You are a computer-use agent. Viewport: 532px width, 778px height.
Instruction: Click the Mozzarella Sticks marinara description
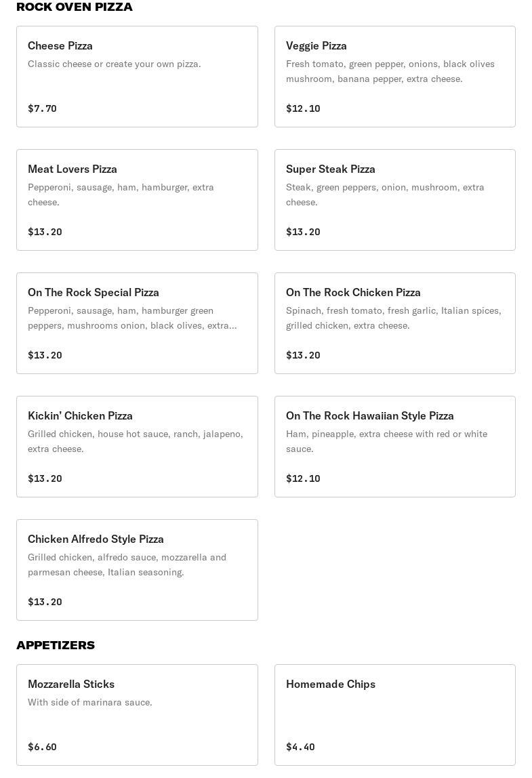coord(90,702)
